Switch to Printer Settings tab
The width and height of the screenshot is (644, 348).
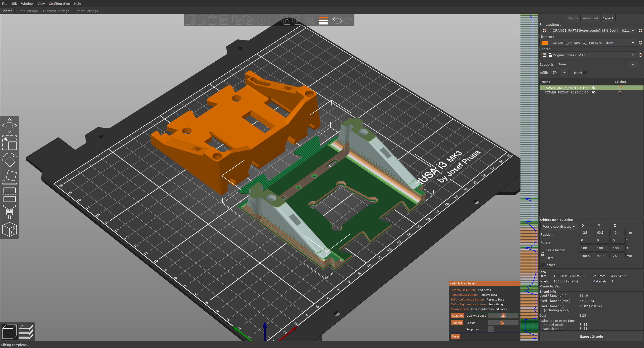click(86, 11)
